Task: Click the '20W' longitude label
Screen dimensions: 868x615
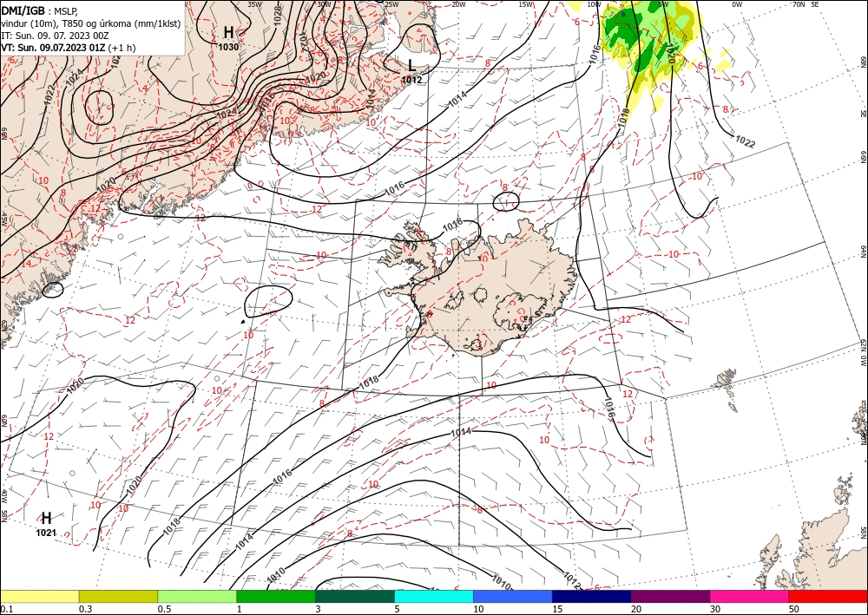Action: (458, 3)
